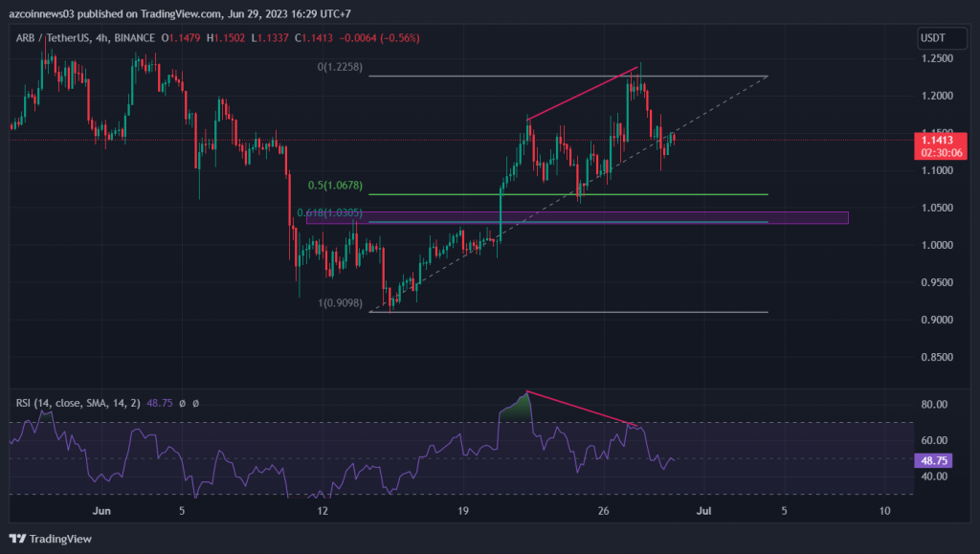980x554 pixels.
Task: Click the 1.0000 price axis label
Action: point(937,246)
